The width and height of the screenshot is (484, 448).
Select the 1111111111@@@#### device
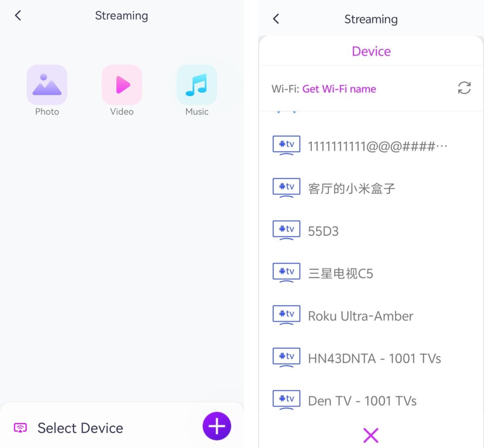377,146
